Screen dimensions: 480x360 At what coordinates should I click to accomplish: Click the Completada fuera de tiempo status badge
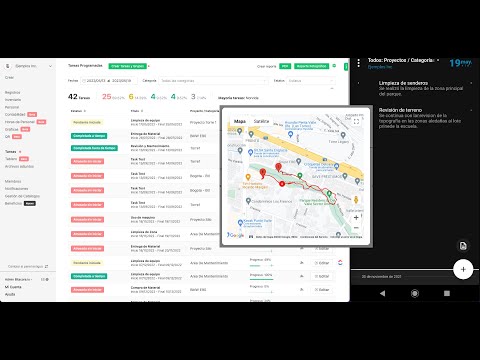(94, 148)
